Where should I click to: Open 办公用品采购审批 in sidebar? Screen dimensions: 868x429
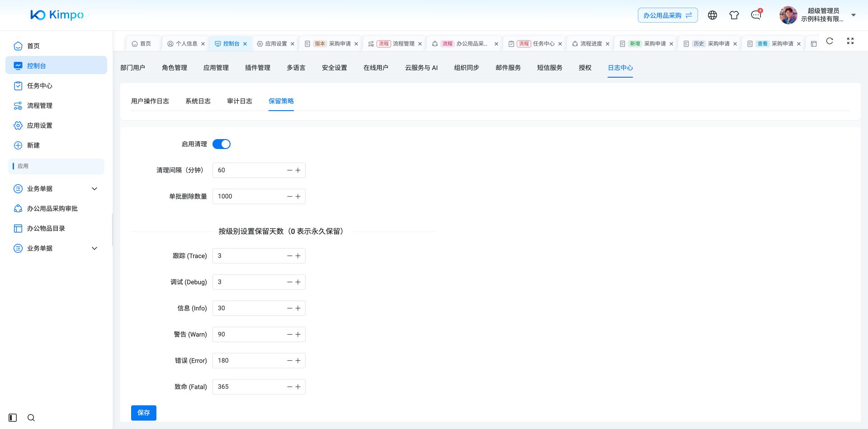(56, 209)
